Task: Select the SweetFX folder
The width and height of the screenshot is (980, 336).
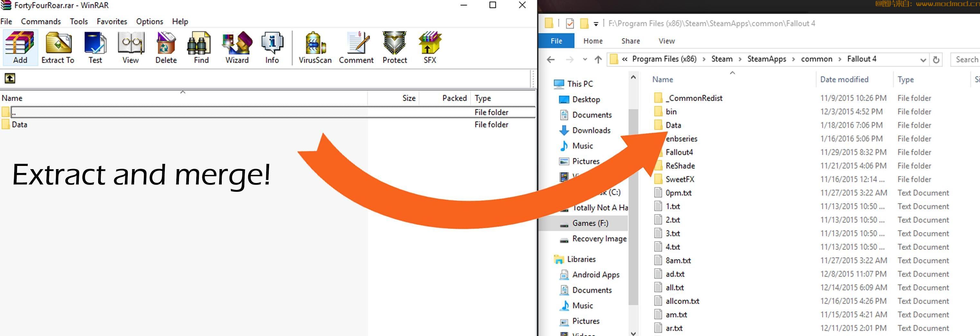Action: pos(674,179)
